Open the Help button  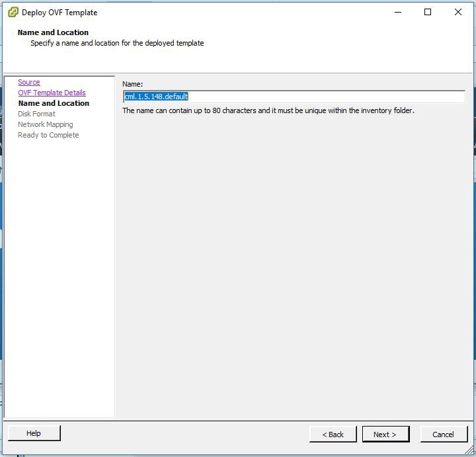pyautogui.click(x=34, y=433)
